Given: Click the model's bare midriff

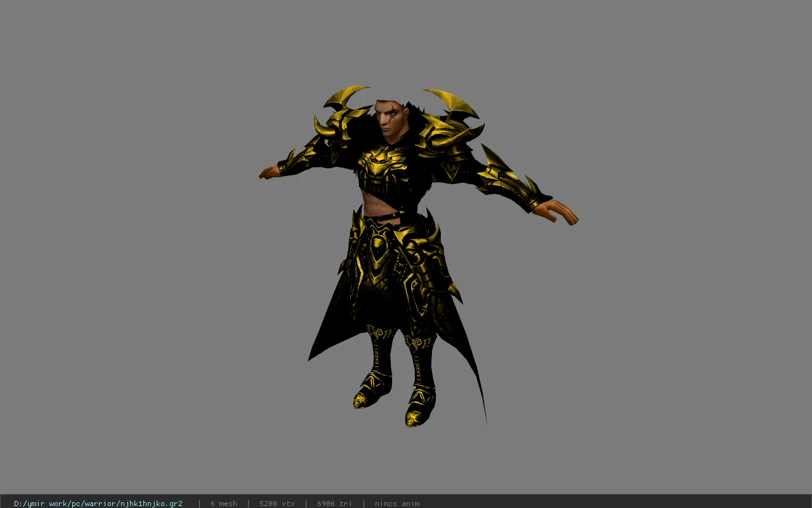Looking at the screenshot, I should click(381, 201).
